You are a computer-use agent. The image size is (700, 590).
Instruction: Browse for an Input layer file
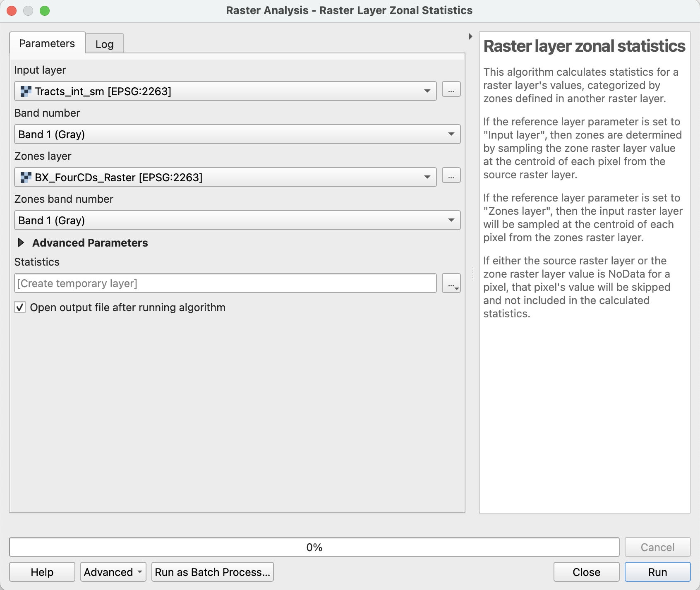tap(451, 89)
